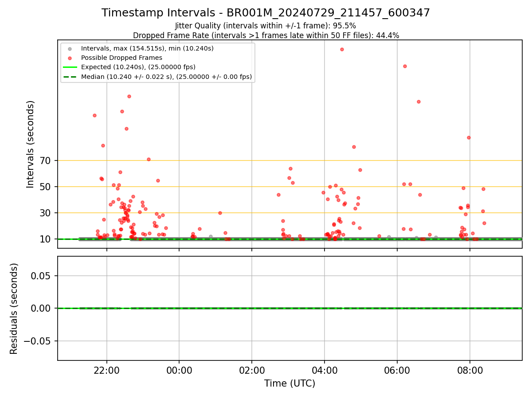Click the isolated red point near 30 seconds after 01:00
The image size is (532, 399).
pos(220,213)
